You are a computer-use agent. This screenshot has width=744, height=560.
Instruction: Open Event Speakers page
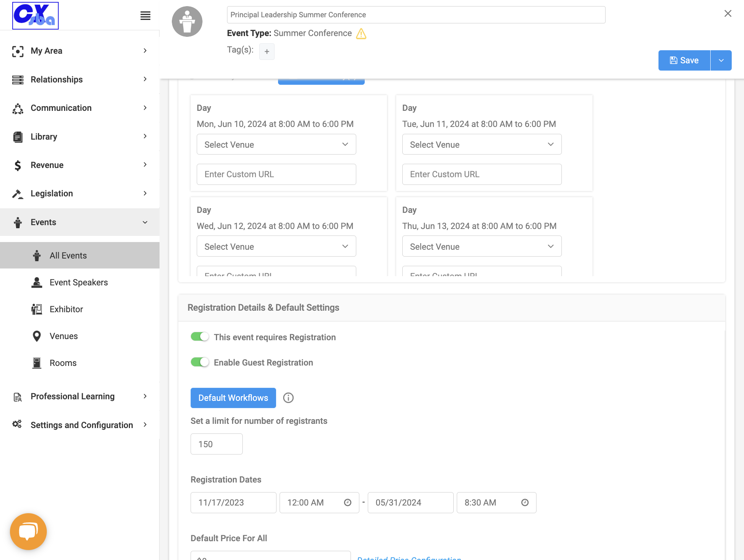(80, 282)
